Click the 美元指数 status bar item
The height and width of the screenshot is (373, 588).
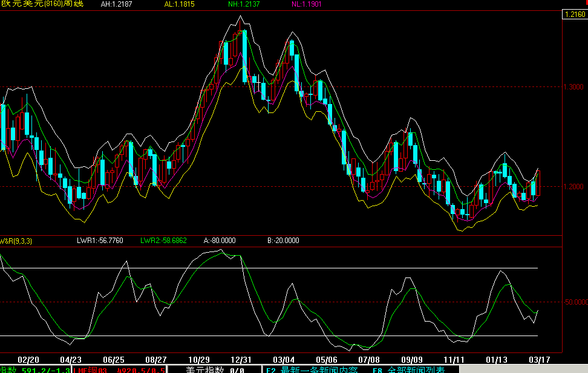[215, 369]
